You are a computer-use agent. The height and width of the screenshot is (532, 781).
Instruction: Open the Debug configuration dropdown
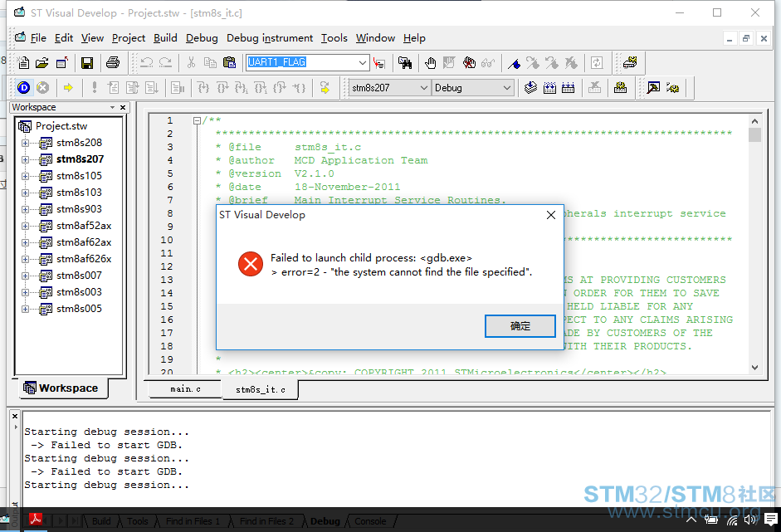click(x=506, y=88)
